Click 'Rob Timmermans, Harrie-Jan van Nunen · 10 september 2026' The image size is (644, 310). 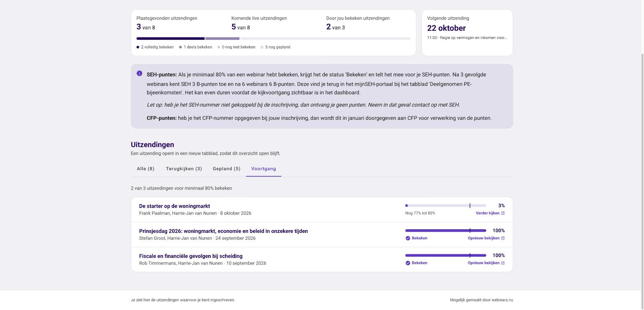click(x=202, y=263)
